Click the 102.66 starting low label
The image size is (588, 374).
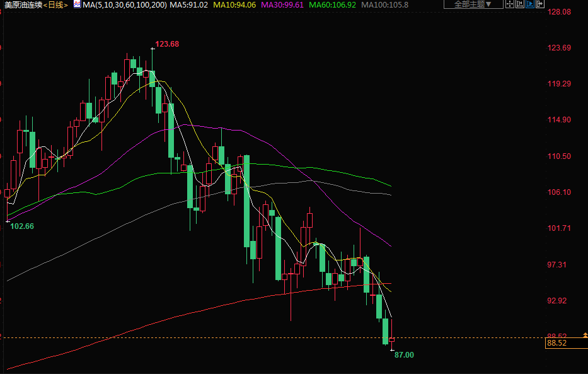22,226
